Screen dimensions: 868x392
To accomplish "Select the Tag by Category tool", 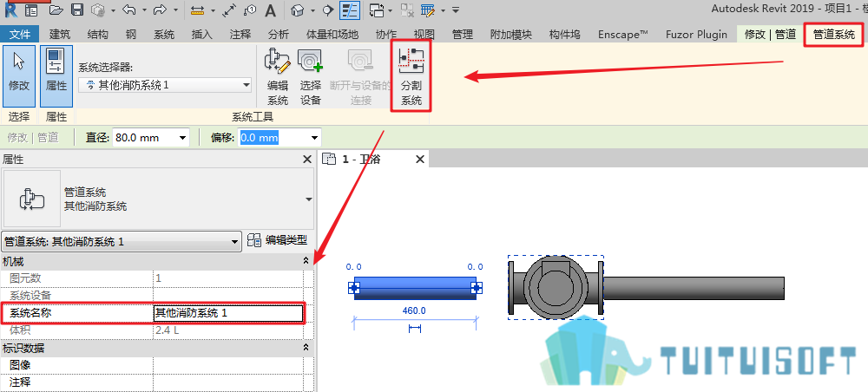I will point(250,10).
